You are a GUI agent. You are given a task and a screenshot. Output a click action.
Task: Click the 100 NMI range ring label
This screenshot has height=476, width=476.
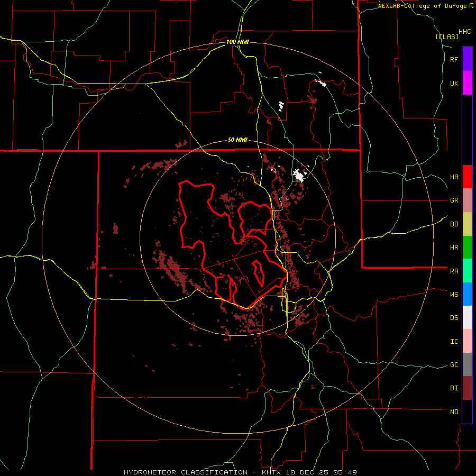(x=237, y=42)
